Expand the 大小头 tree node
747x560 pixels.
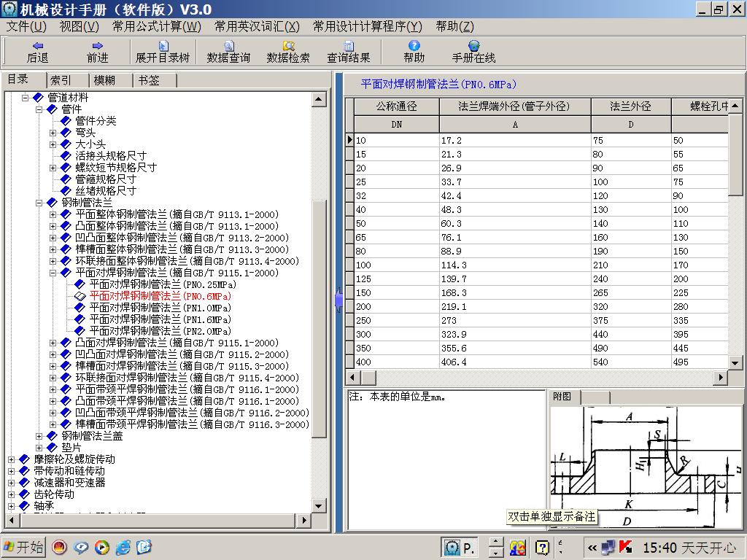(53, 144)
